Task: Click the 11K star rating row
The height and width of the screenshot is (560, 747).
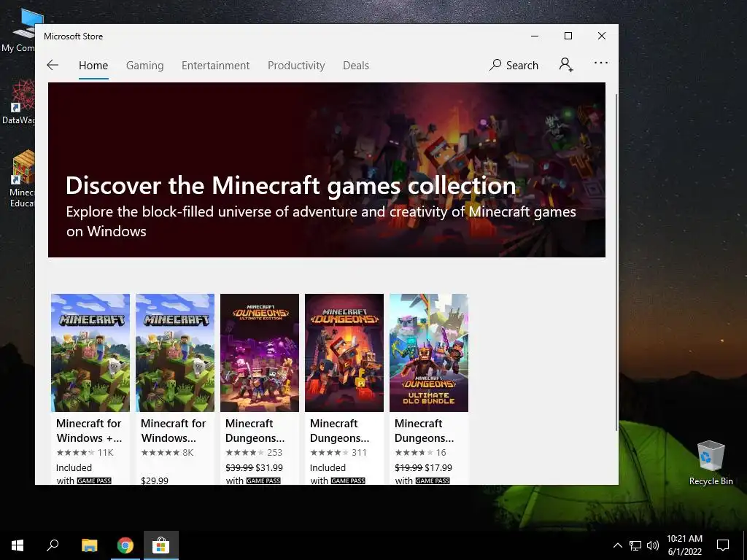Action: point(85,452)
